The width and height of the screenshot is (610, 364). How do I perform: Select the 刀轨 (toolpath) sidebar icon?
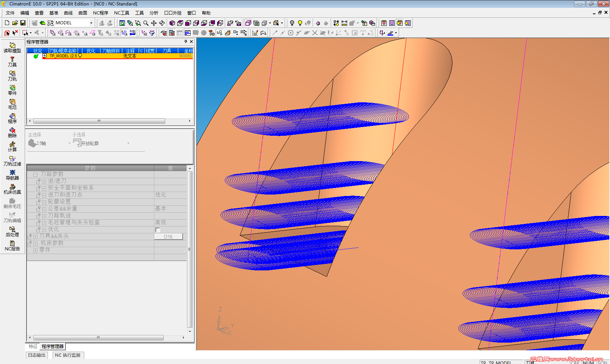point(12,76)
